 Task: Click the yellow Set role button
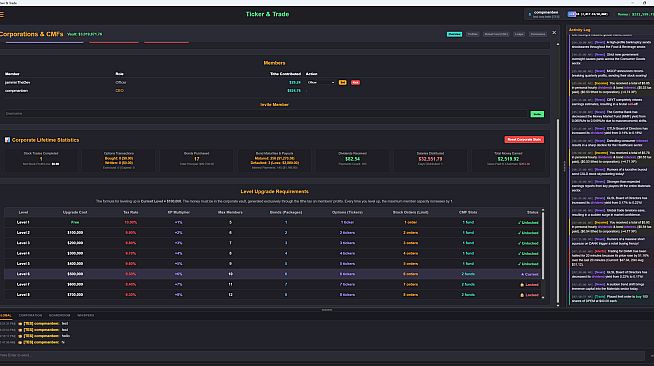coord(342,83)
